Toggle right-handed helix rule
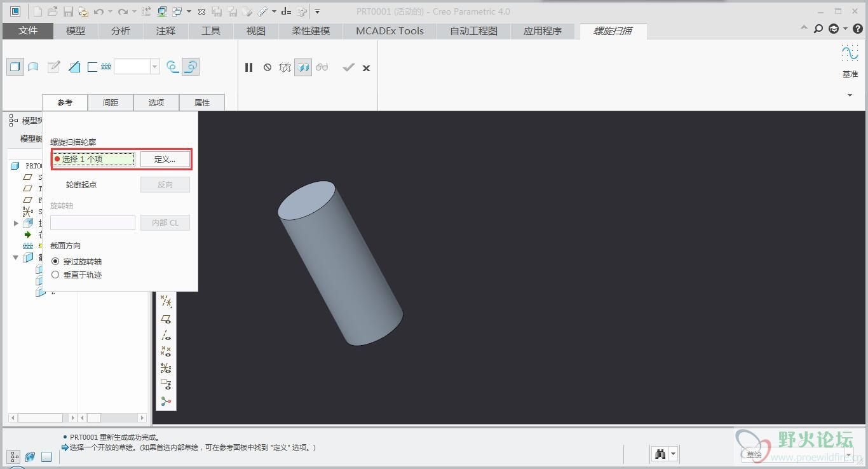Screen dimensions: 868x469 click(x=191, y=67)
